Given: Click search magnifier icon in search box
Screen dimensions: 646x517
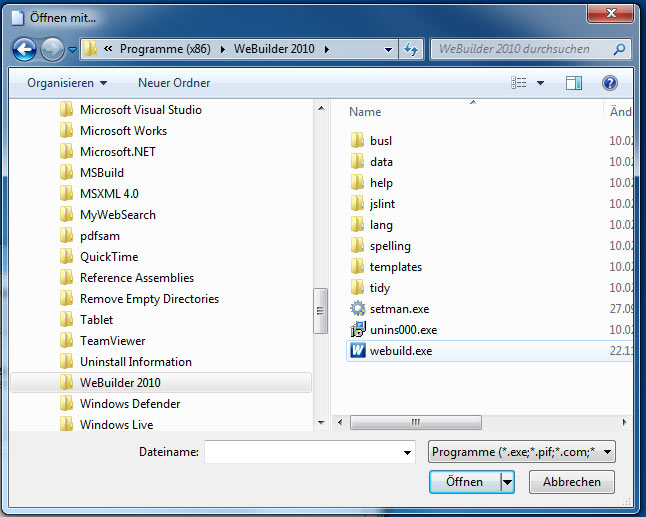Looking at the screenshot, I should click(x=619, y=49).
